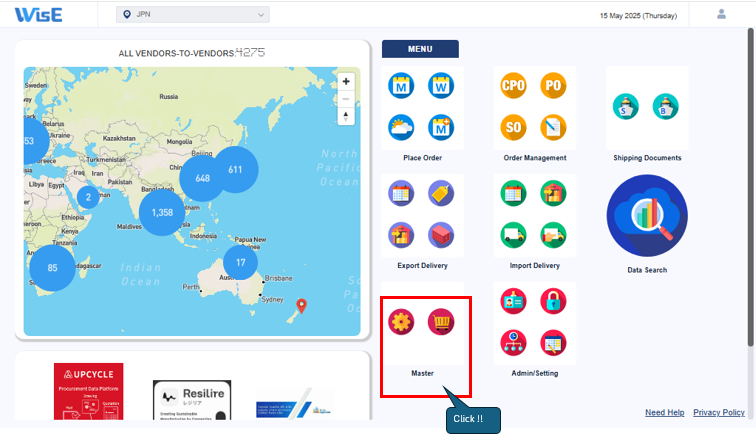Open the Need Help link
Screen dimensions: 756x439
point(664,412)
